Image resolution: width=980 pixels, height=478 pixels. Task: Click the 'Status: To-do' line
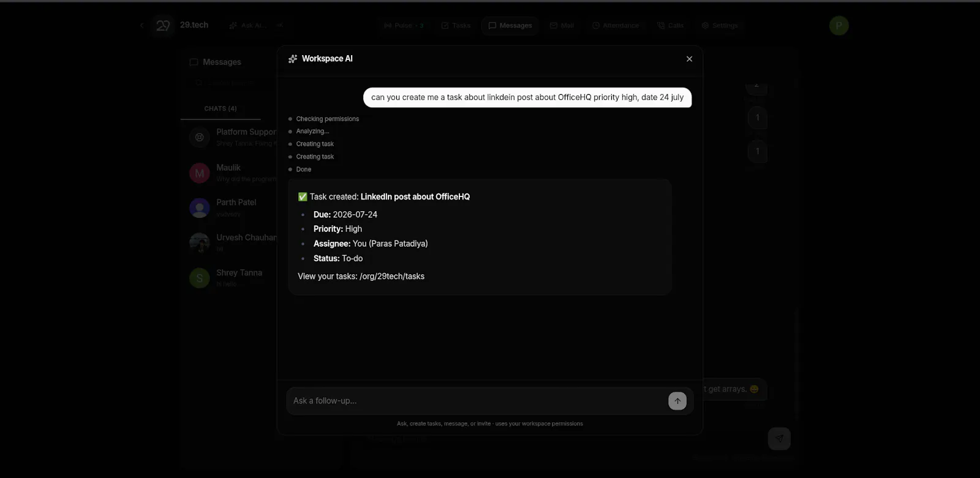pyautogui.click(x=338, y=258)
